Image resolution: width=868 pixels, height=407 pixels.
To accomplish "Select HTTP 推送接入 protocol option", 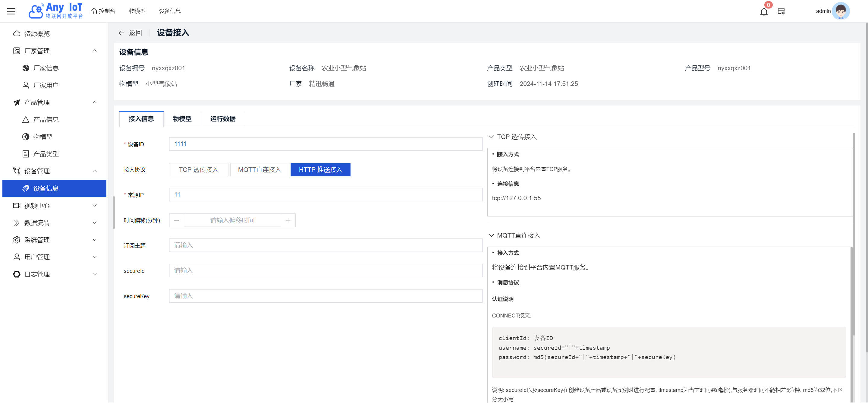I will 320,170.
